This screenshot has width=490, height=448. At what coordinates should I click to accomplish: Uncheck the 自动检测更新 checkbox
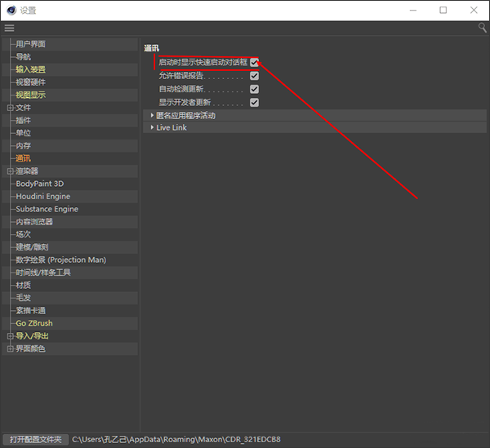tap(254, 89)
